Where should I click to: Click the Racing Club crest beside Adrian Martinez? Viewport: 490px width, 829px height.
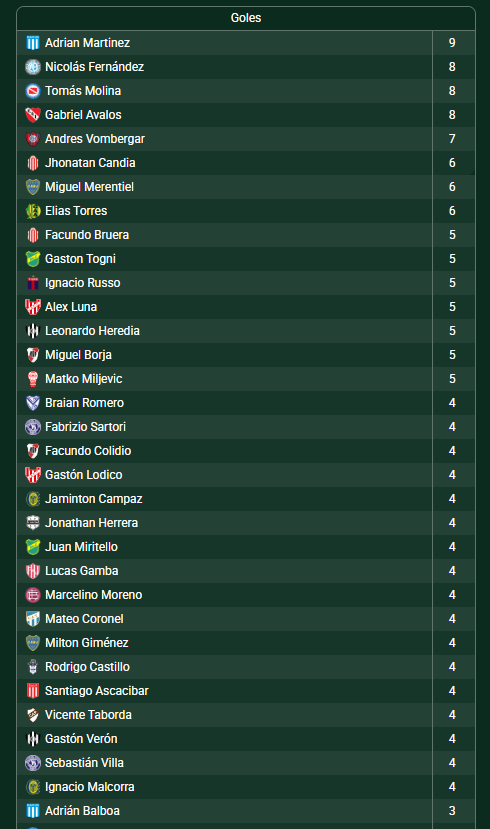point(33,43)
